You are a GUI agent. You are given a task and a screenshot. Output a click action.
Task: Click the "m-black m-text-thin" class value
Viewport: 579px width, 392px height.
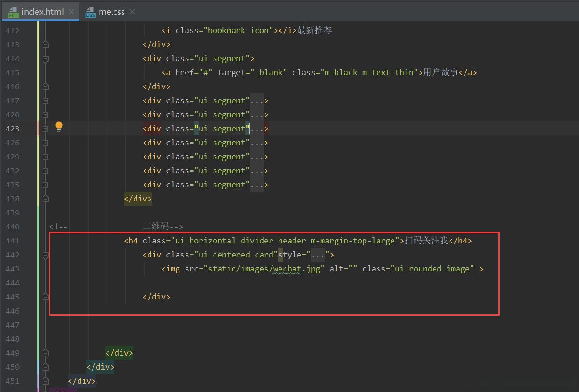pyautogui.click(x=369, y=72)
